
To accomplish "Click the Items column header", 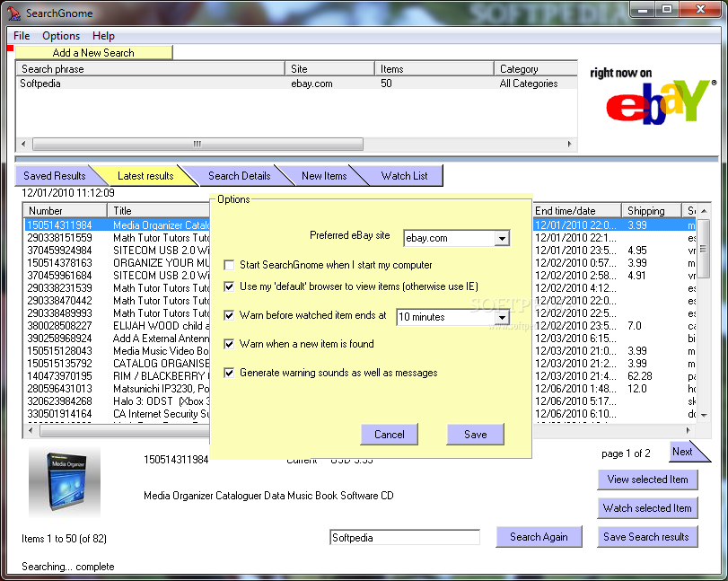I will tap(434, 69).
